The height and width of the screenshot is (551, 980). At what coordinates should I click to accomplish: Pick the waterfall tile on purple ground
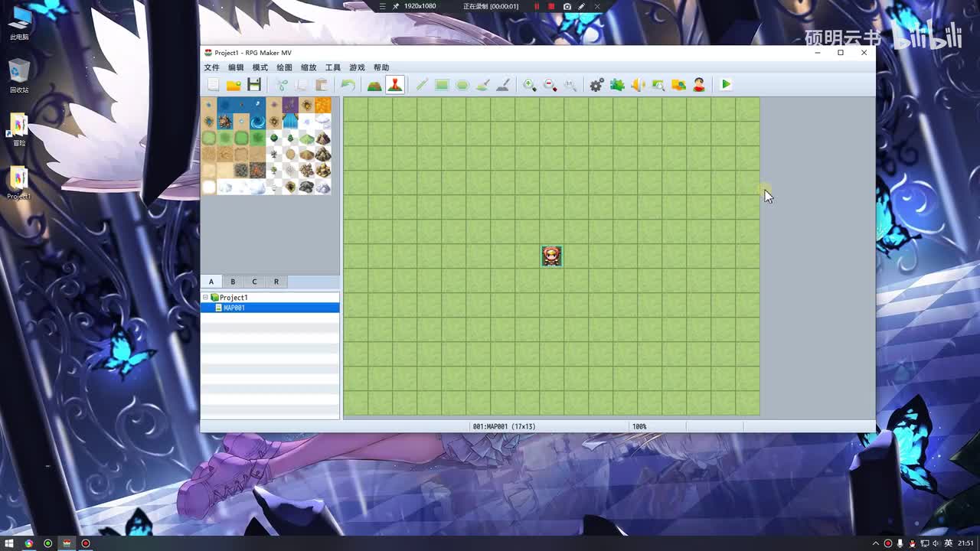coord(290,122)
